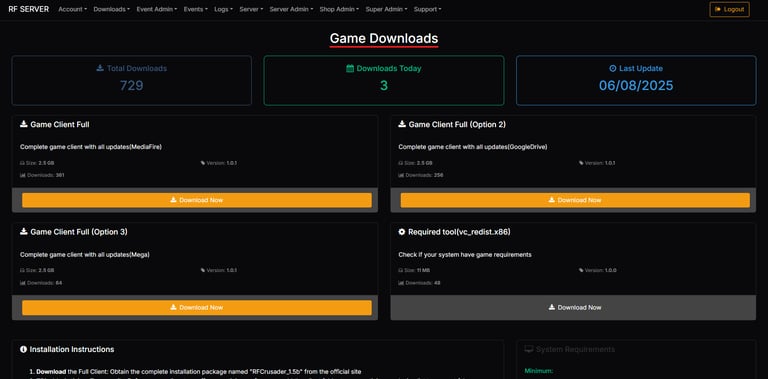Click the Total Downloads download icon
The image size is (768, 379).
tap(100, 68)
